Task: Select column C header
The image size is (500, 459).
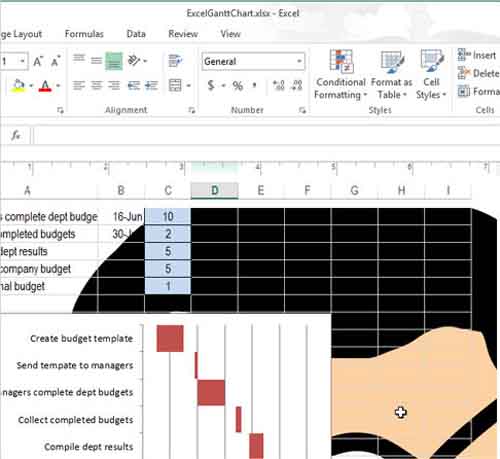Action: (168, 191)
